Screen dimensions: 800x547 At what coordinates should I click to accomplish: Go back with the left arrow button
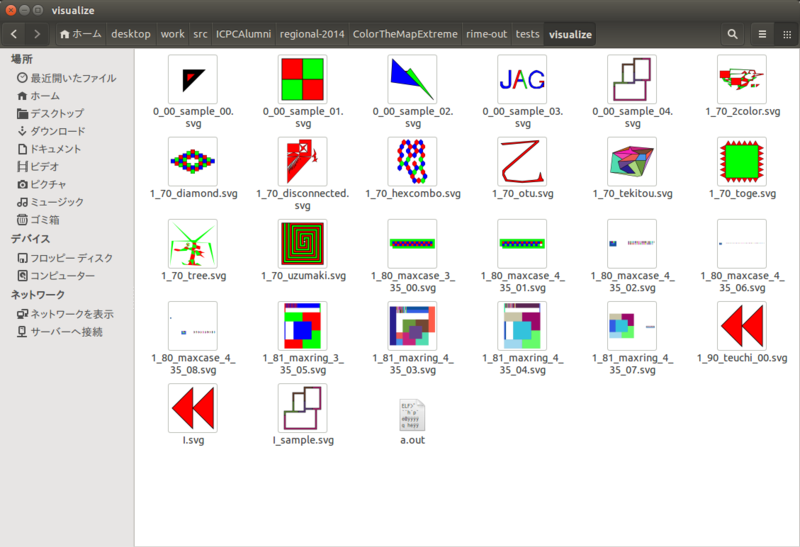pos(14,34)
